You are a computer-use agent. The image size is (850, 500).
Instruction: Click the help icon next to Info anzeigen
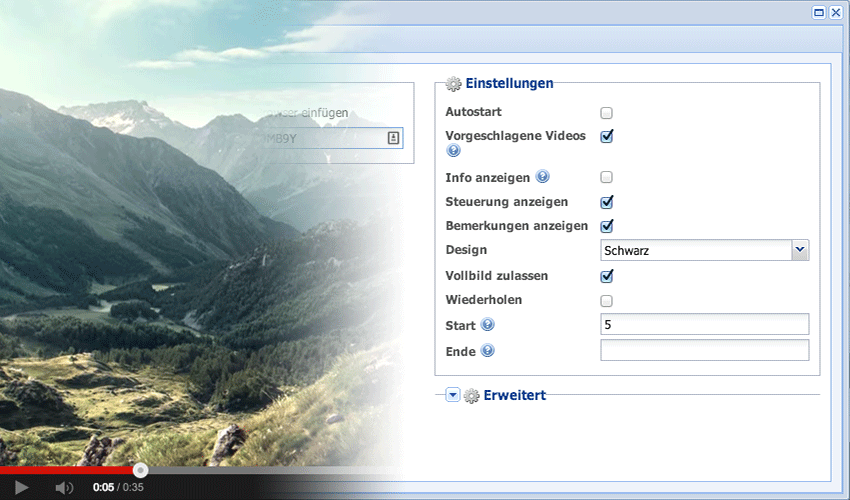tap(542, 177)
